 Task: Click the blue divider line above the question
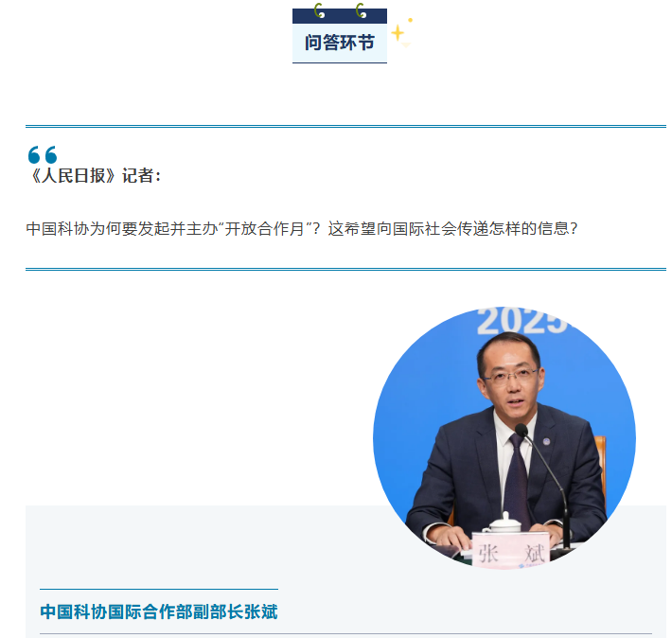point(345,127)
